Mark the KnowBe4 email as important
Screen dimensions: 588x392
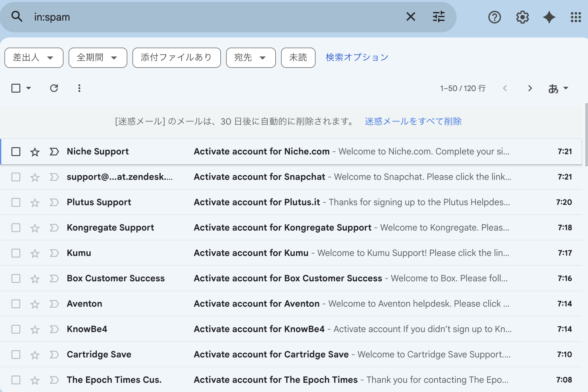(54, 329)
